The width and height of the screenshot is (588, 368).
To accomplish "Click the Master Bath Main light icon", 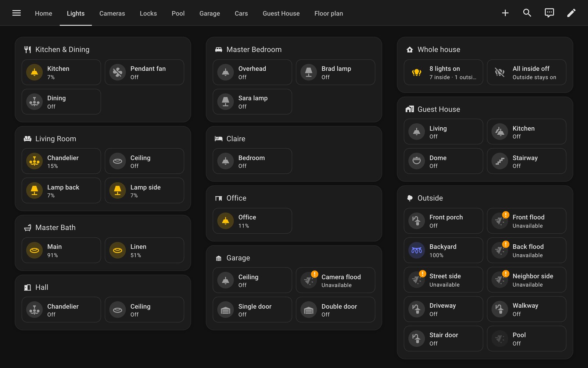I will click(35, 250).
